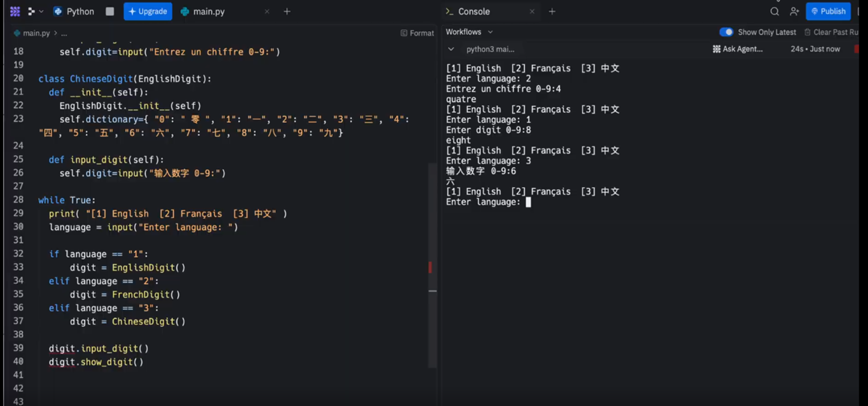Viewport: 868px width, 406px height.
Task: Open the layout tools dropdown arrow
Action: [x=41, y=11]
